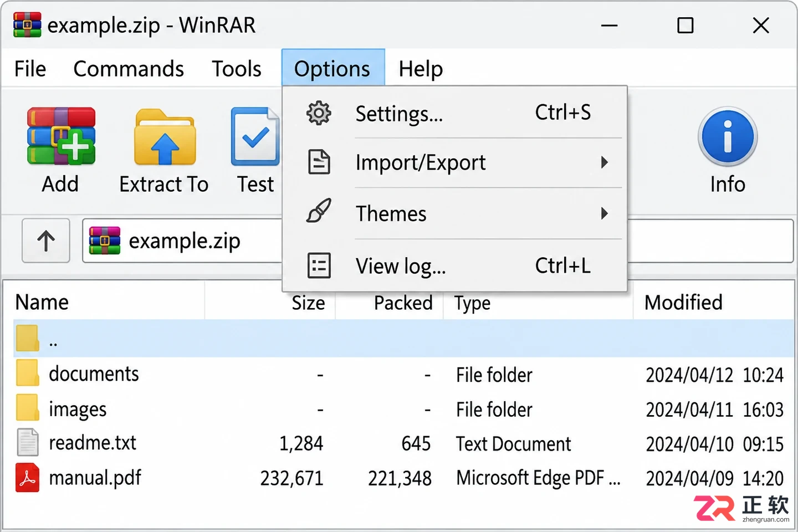798x532 pixels.
Task: Click the View log list icon
Action: click(319, 265)
